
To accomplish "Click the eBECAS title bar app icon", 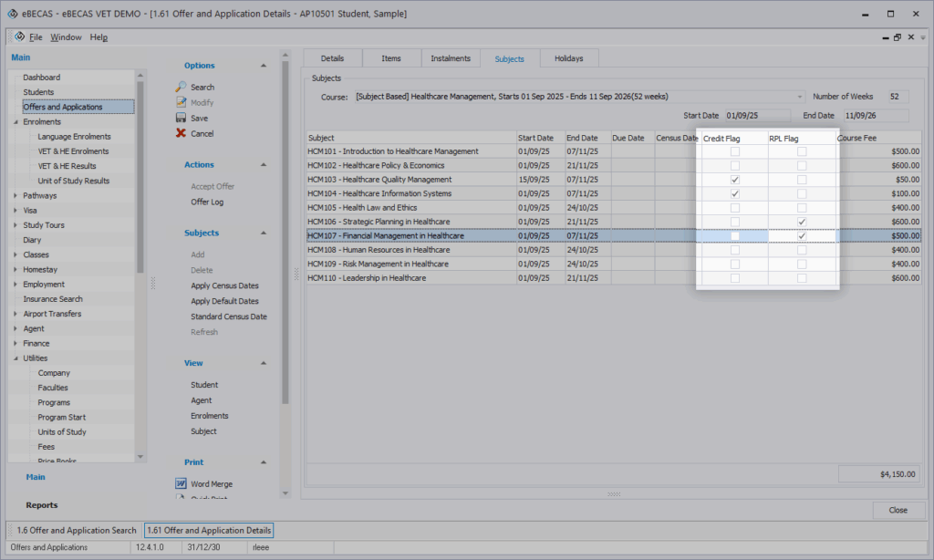I will point(12,14).
